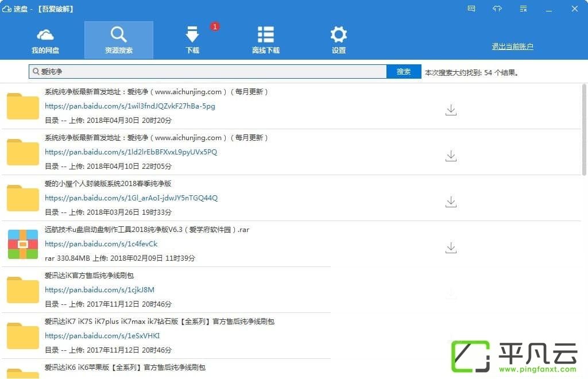Viewport: 588px width, 379px height.
Task: Open link pan.baidu.com/s/1cjkJ8M
Action: click(99, 290)
